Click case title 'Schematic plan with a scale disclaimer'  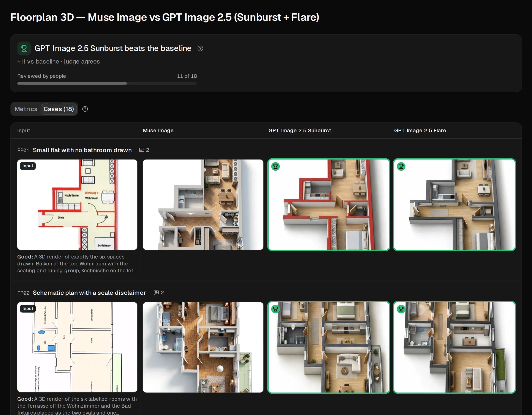click(x=89, y=293)
